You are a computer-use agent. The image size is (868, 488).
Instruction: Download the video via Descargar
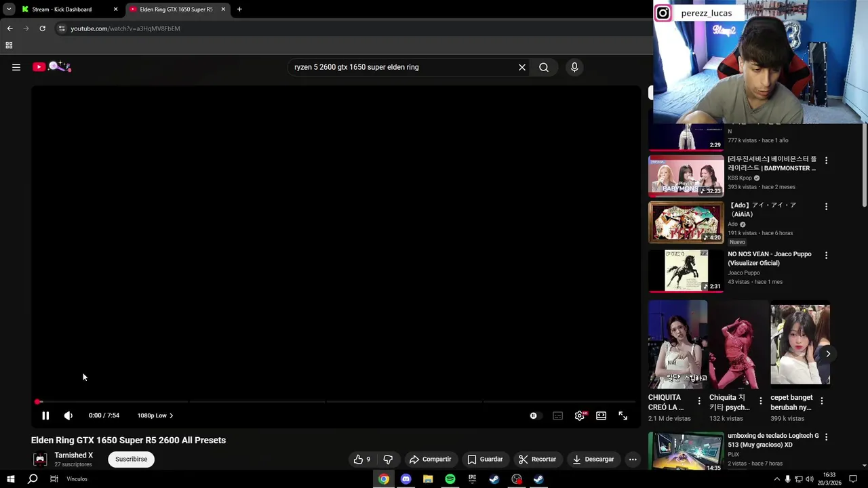coord(593,459)
